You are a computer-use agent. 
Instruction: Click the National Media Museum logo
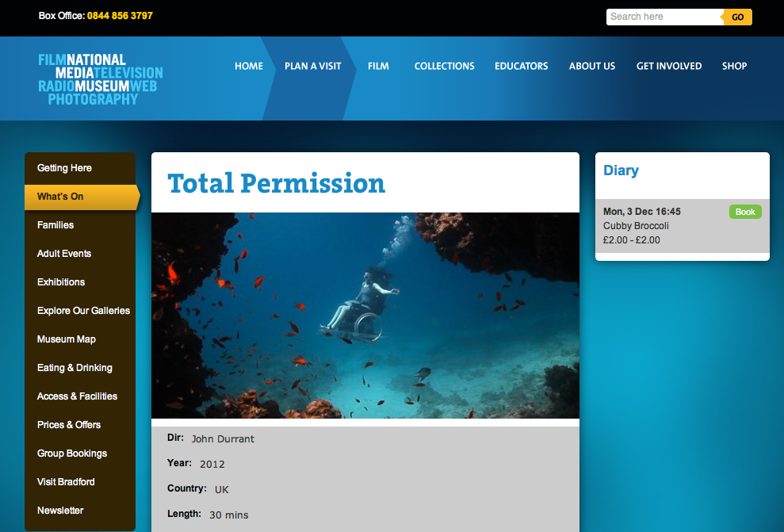[x=101, y=79]
